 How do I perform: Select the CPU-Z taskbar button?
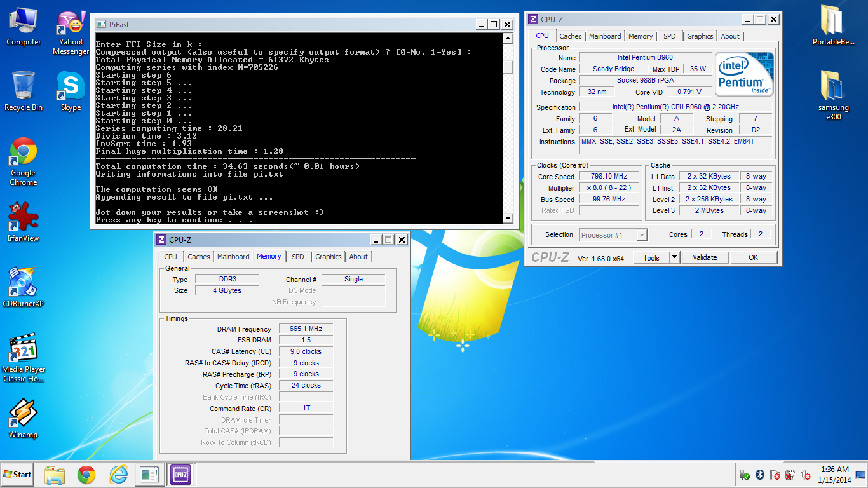click(x=180, y=475)
